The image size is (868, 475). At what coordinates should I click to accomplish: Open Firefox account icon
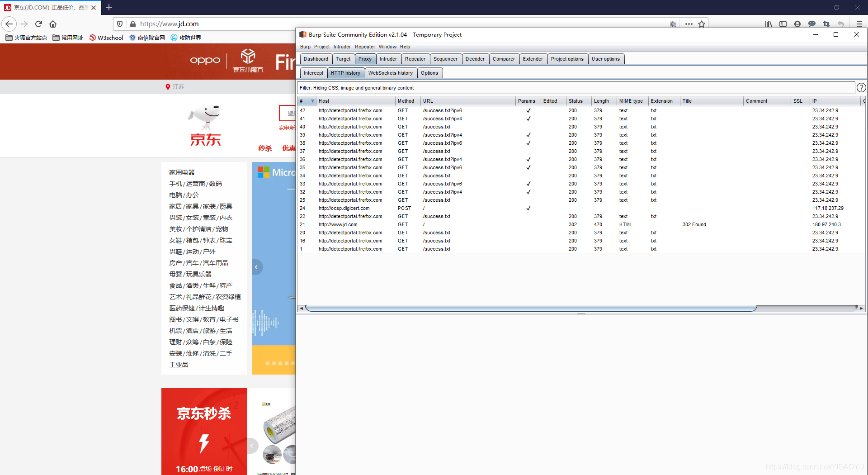coord(797,24)
